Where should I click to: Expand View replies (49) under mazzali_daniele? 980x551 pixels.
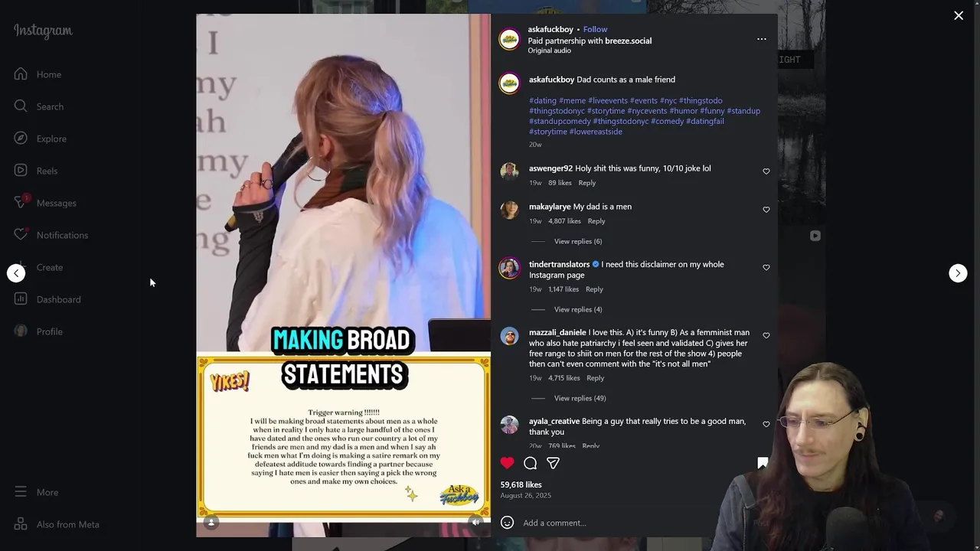tap(580, 398)
